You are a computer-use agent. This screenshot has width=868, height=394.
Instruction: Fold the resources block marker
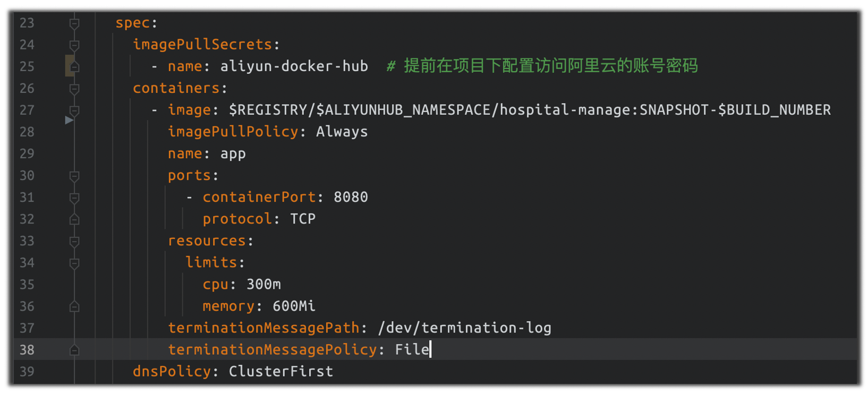pos(74,242)
